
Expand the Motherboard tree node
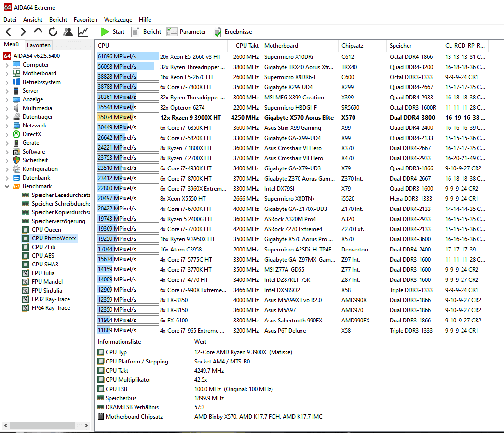(7, 73)
